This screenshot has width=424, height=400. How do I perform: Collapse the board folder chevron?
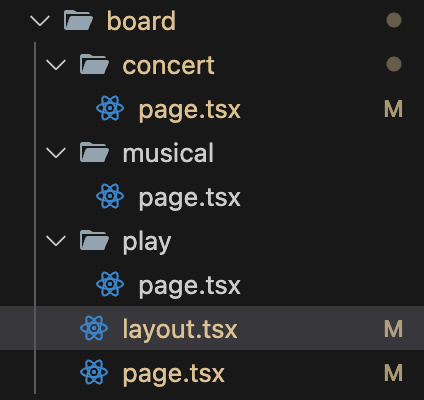pos(40,21)
